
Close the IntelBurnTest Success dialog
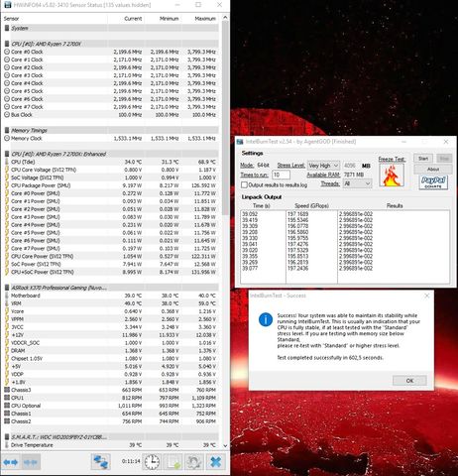pyautogui.click(x=427, y=296)
